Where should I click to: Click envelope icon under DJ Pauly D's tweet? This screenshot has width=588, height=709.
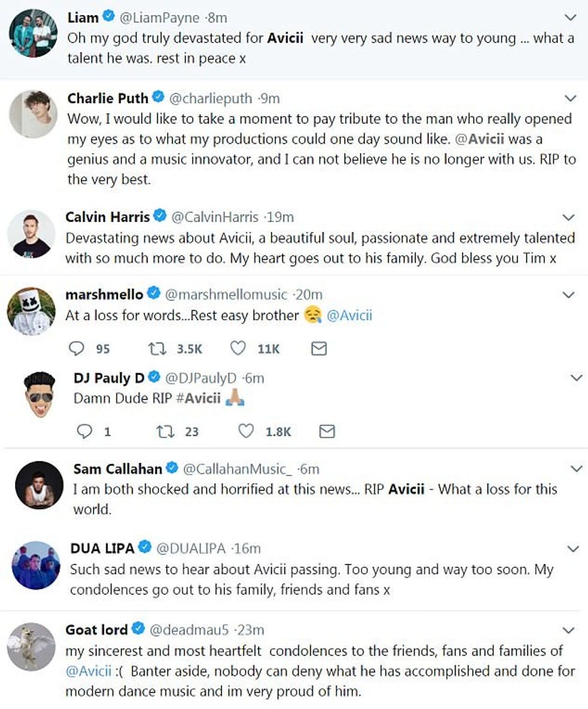point(327,431)
